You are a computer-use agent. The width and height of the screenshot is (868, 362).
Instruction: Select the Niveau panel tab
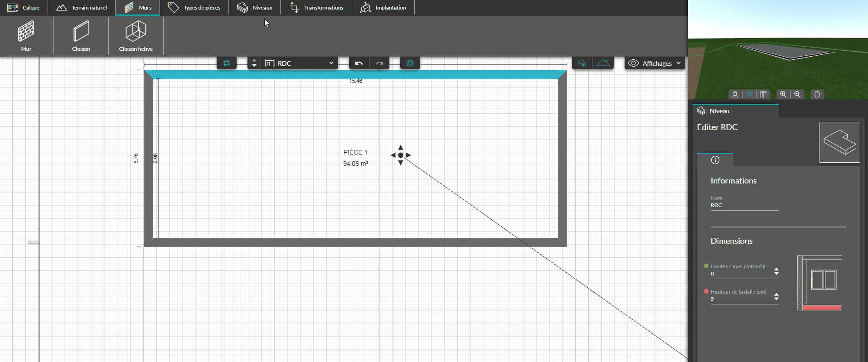736,111
